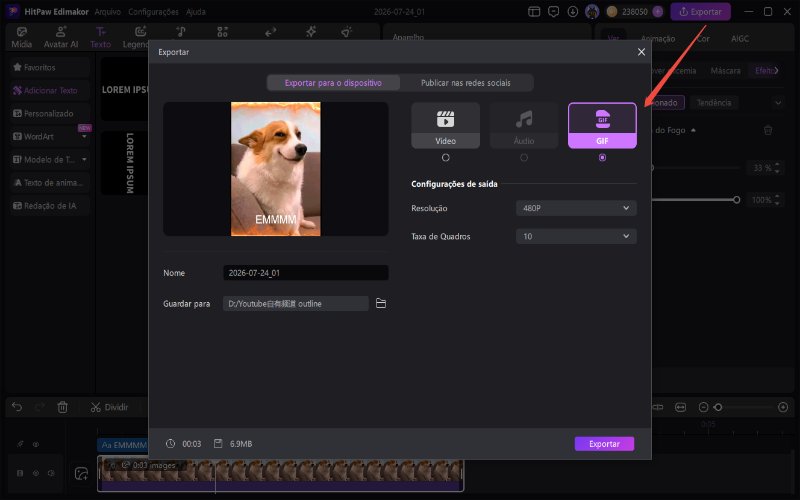Click the file size disk icon
The height and width of the screenshot is (500, 800).
tap(218, 443)
